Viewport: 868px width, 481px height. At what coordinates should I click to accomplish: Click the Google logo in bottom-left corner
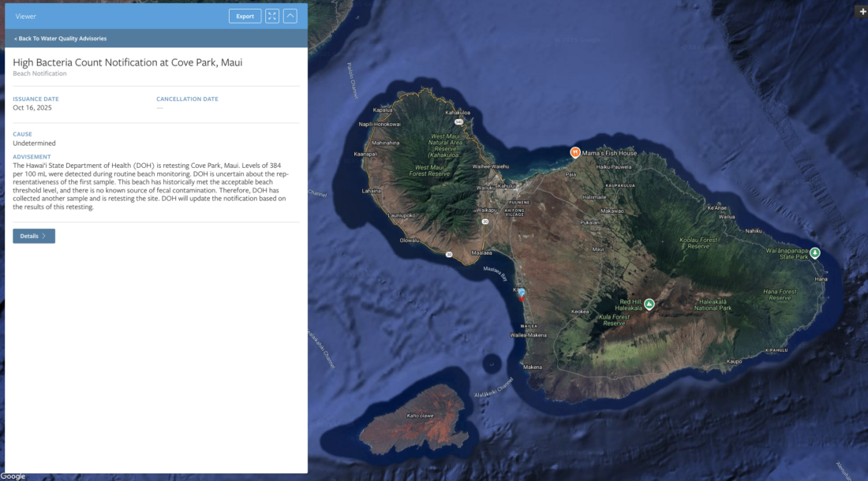click(13, 475)
